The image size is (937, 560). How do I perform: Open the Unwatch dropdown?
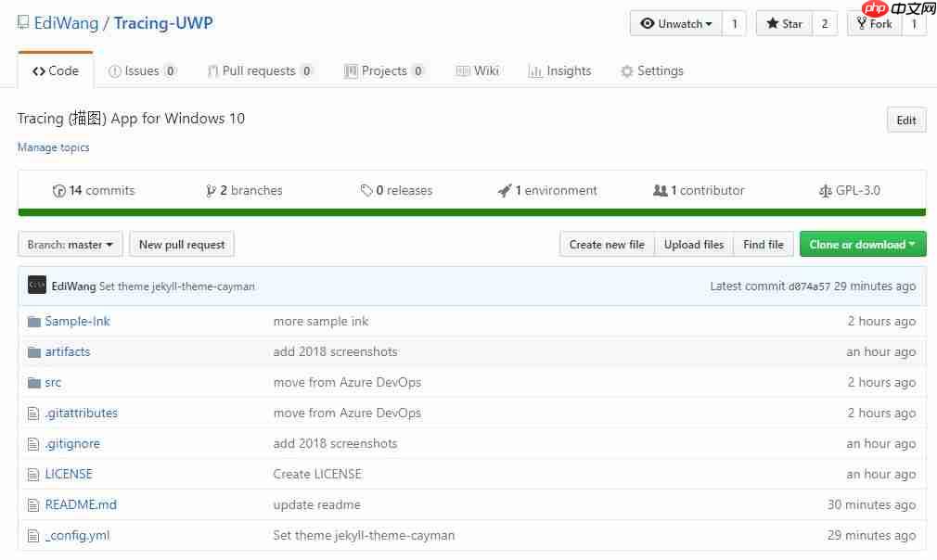coord(676,23)
